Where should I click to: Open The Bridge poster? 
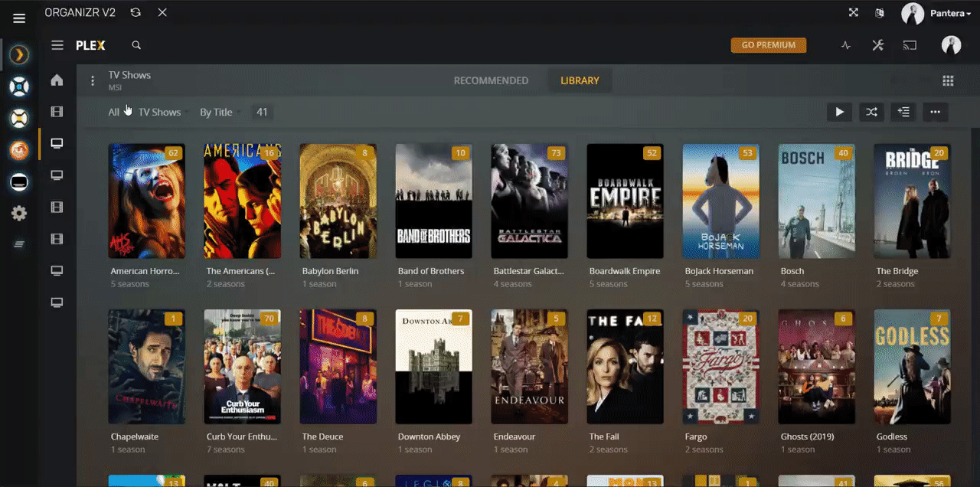point(912,201)
